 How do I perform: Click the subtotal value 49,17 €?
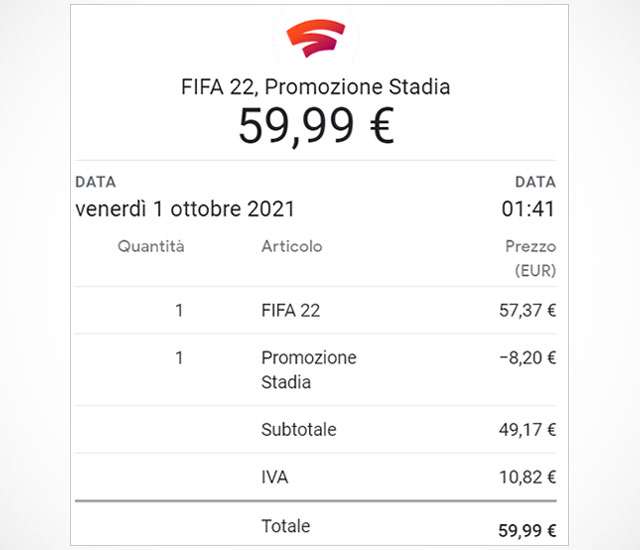click(x=527, y=430)
